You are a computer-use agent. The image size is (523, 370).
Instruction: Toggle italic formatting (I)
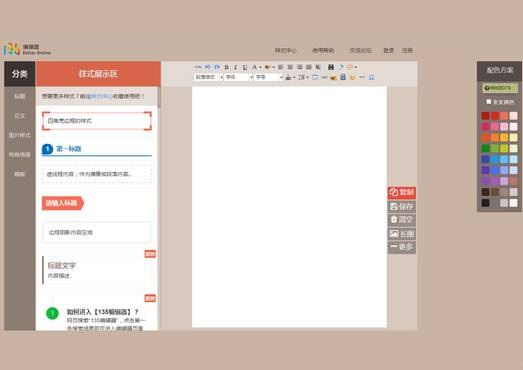click(x=235, y=67)
